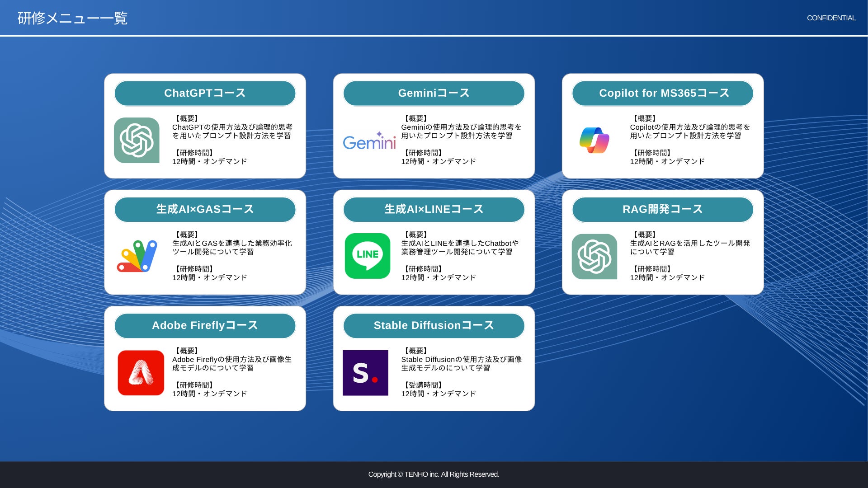868x488 pixels.
Task: Click the green LINE app icon
Action: 367,256
